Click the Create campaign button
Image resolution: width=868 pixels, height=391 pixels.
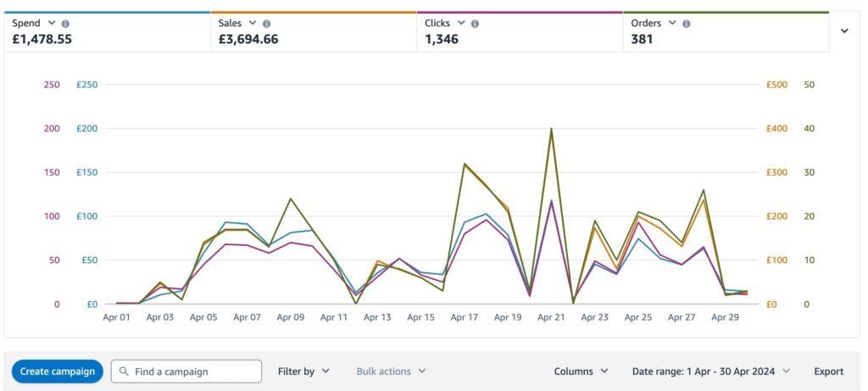(x=58, y=371)
